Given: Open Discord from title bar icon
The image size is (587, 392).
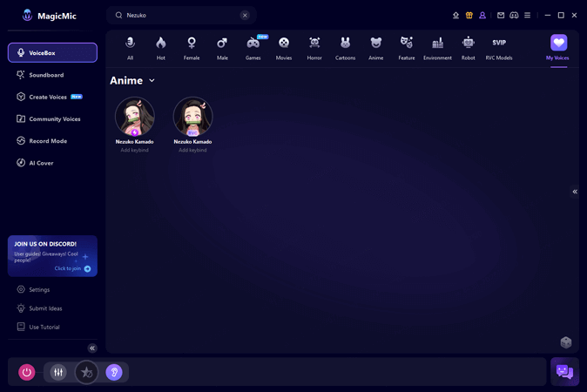Looking at the screenshot, I should [x=514, y=16].
